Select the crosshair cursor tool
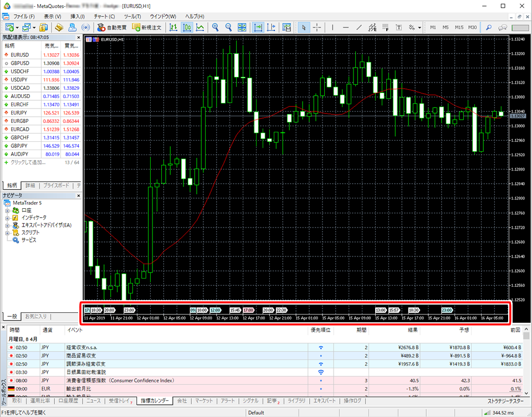 (317, 27)
